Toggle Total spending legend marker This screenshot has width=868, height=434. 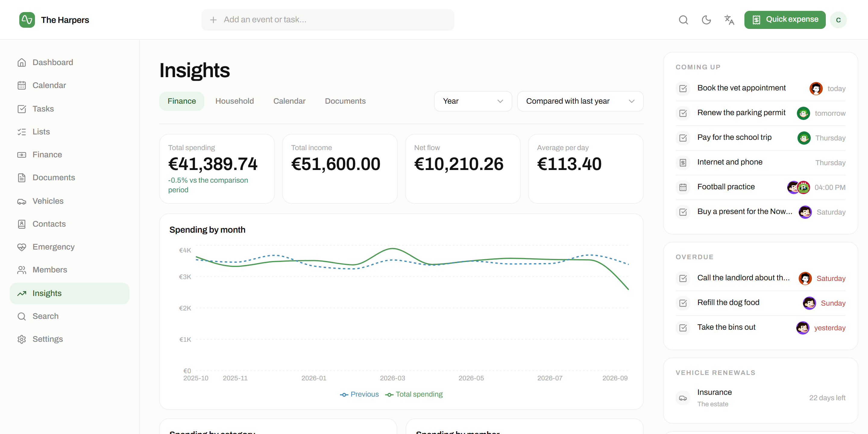pos(389,395)
